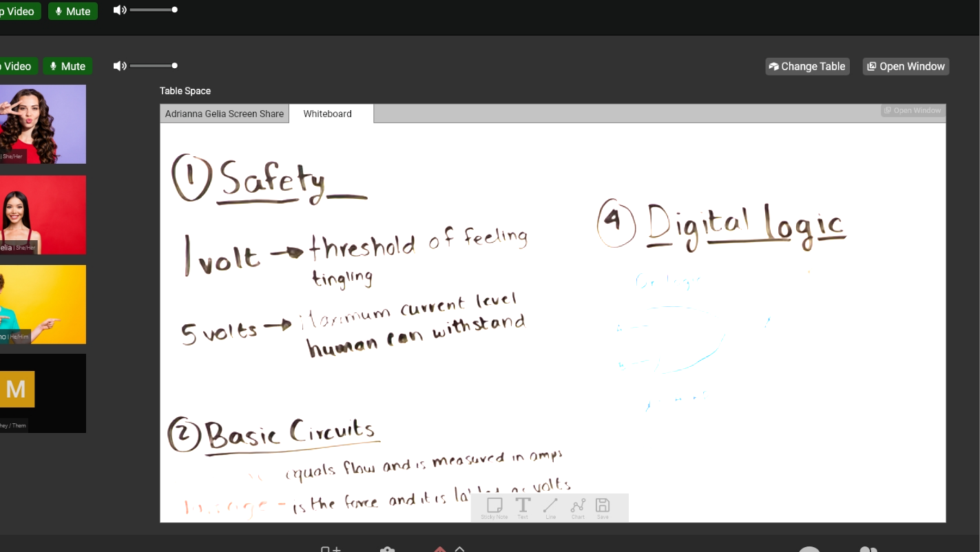Toggle the second Mute button in the table row
This screenshot has width=980, height=552.
67,66
